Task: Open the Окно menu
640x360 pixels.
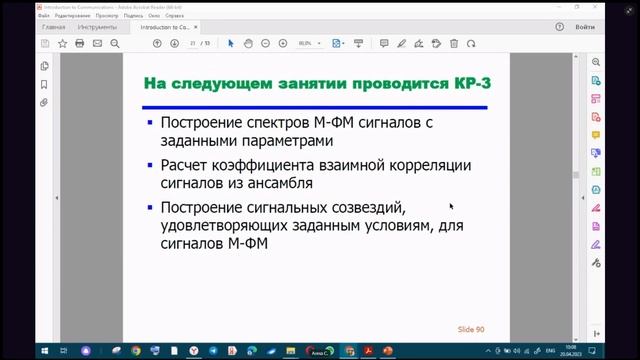Action: point(154,16)
